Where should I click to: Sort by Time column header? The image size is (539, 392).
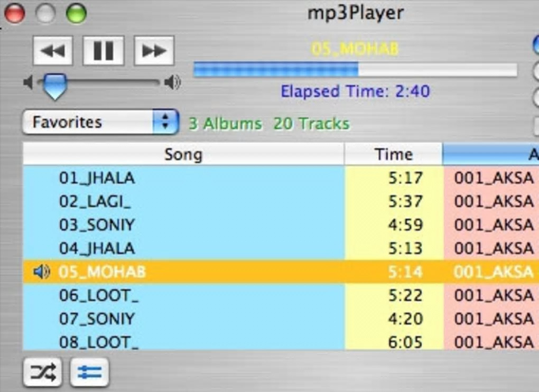pyautogui.click(x=393, y=154)
